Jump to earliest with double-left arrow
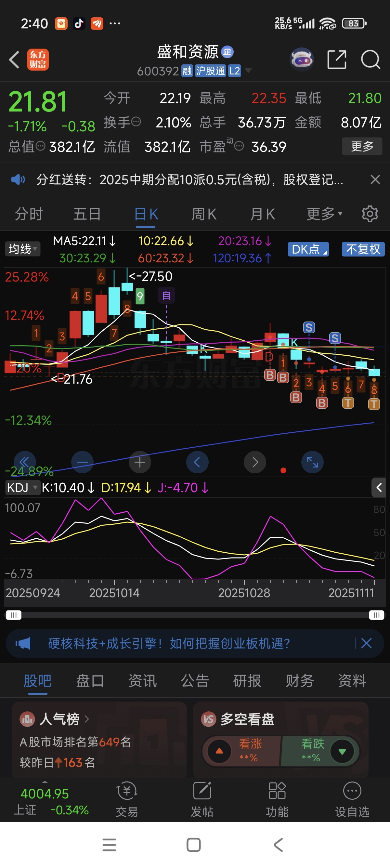This screenshot has height=868, width=390. pos(25,462)
